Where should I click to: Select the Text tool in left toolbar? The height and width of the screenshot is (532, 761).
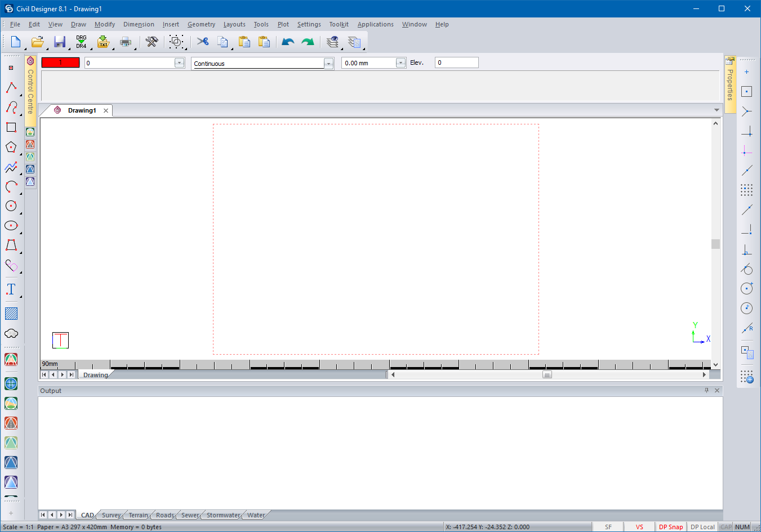(11, 289)
